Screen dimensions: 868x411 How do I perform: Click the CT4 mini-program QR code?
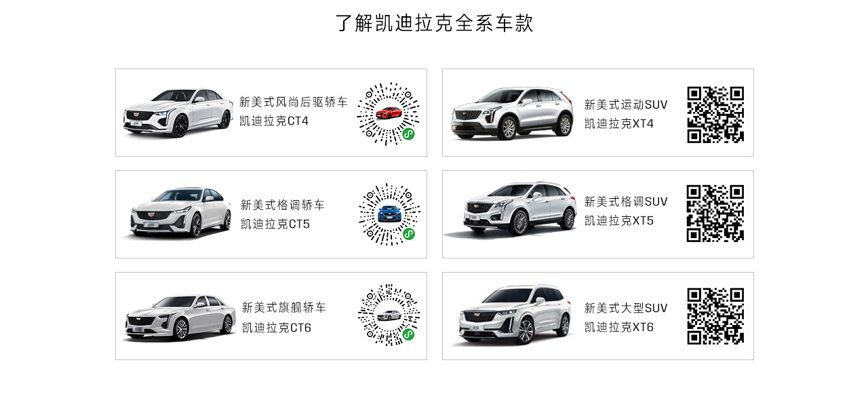pyautogui.click(x=388, y=113)
